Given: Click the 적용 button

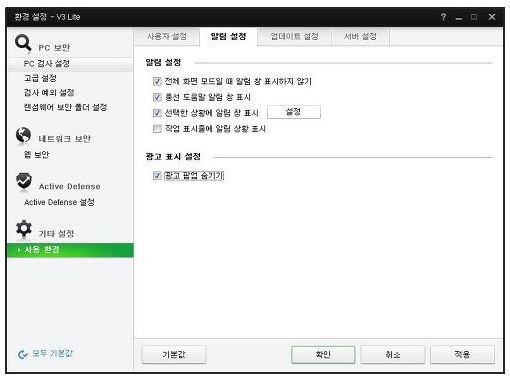Looking at the screenshot, I should pos(462,354).
